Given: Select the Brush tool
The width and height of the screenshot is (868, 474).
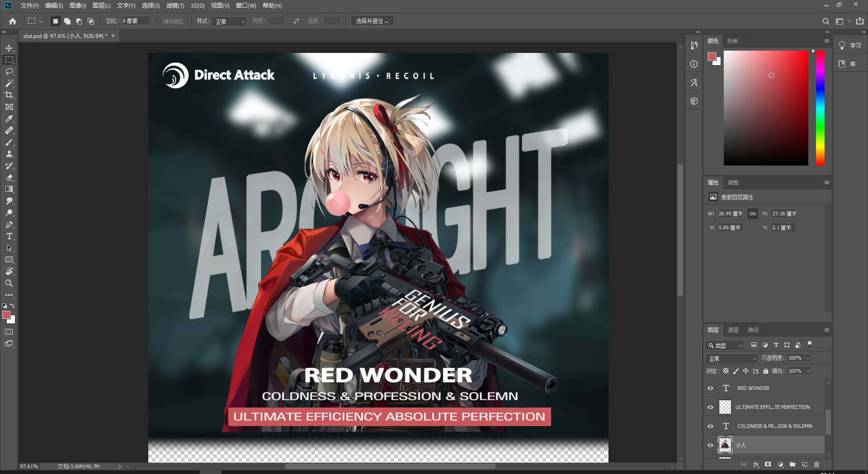Looking at the screenshot, I should [x=9, y=142].
